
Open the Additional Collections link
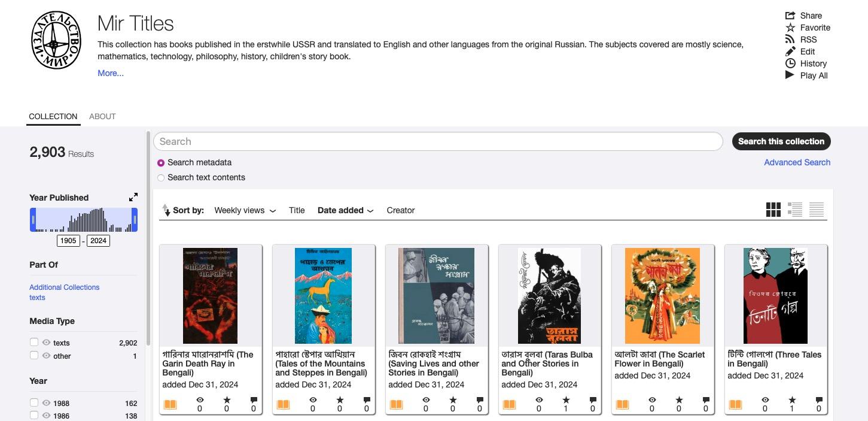click(x=65, y=287)
